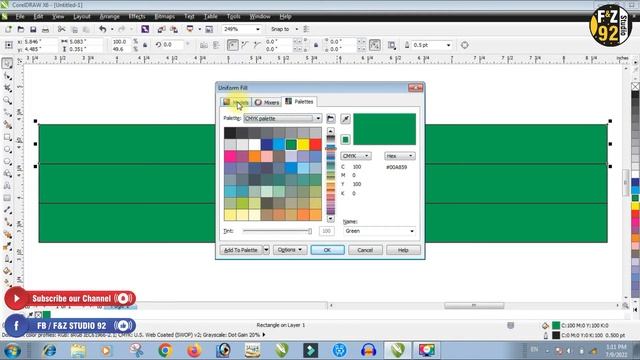Pick the yellow swatch in palette grid

pos(303,144)
